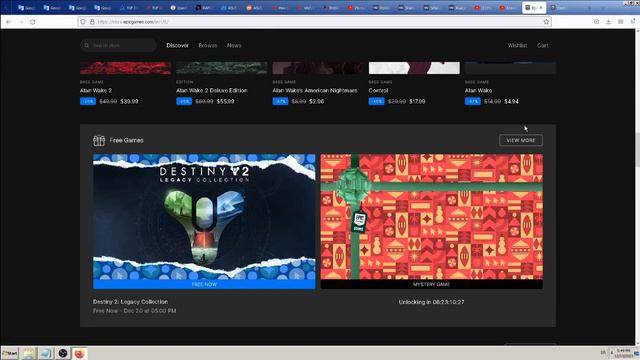Open the browser downloads arrow icon

point(608,22)
